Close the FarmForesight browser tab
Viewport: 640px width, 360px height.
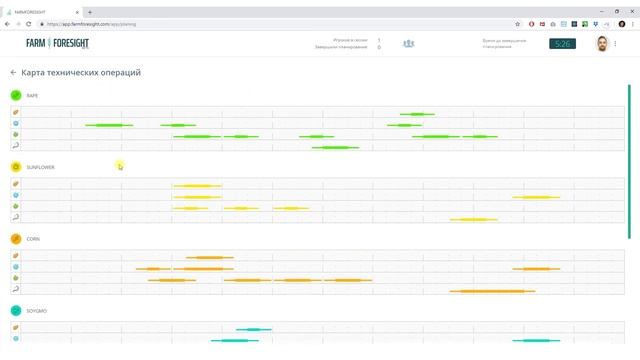pyautogui.click(x=77, y=12)
